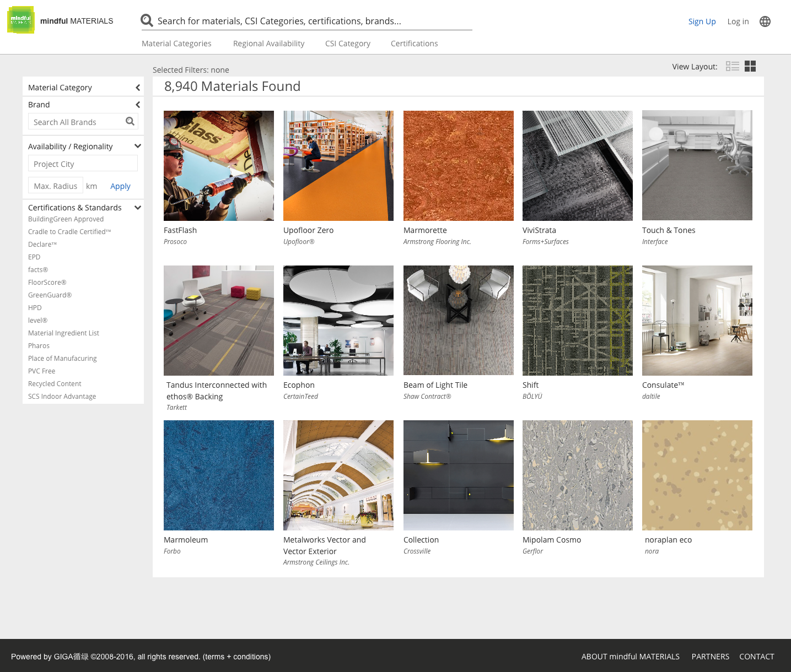The height and width of the screenshot is (672, 791).
Task: Open the noraplan eco thumbnail
Action: pyautogui.click(x=697, y=475)
